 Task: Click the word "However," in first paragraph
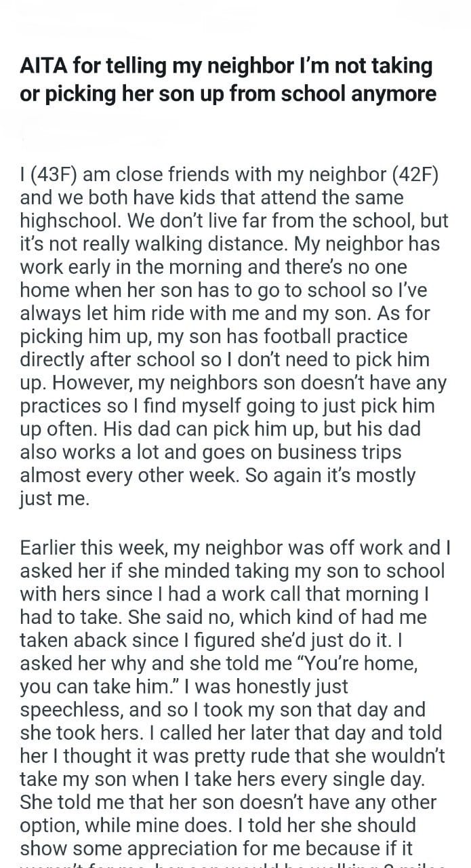click(92, 382)
